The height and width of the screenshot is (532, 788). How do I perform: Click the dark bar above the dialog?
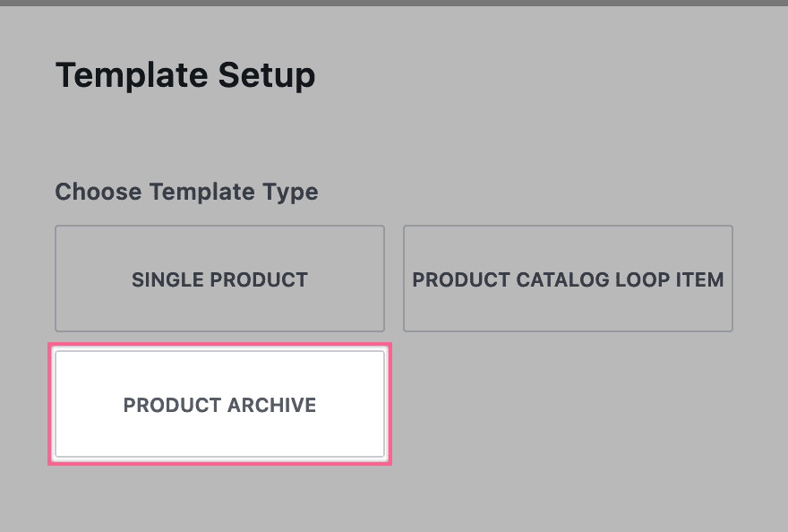pyautogui.click(x=394, y=4)
